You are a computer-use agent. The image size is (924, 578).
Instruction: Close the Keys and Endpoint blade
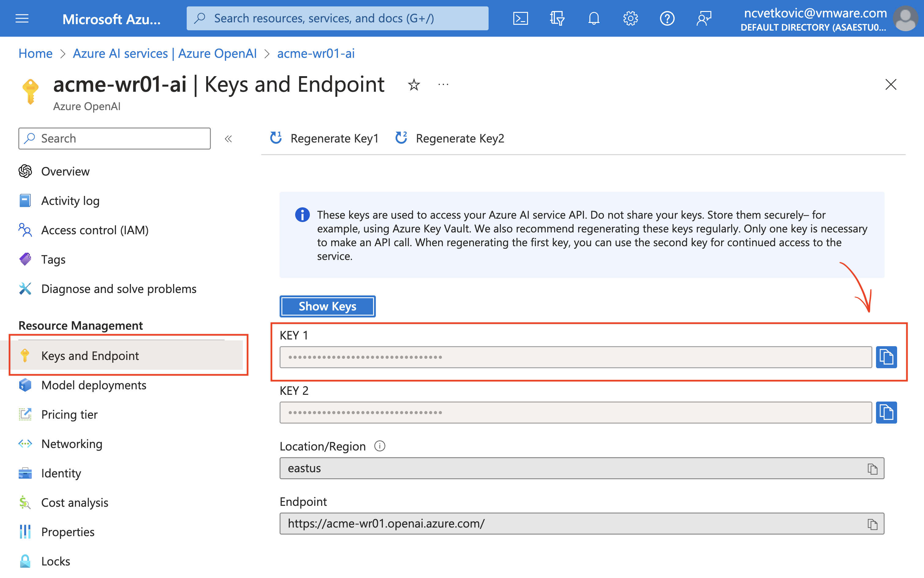(890, 84)
